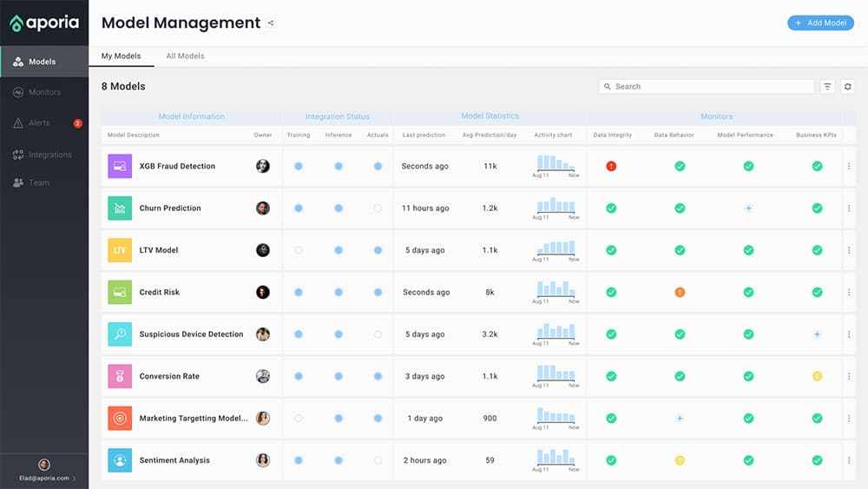Click the share icon beside Model Management
This screenshot has height=489, width=868.
pos(271,23)
